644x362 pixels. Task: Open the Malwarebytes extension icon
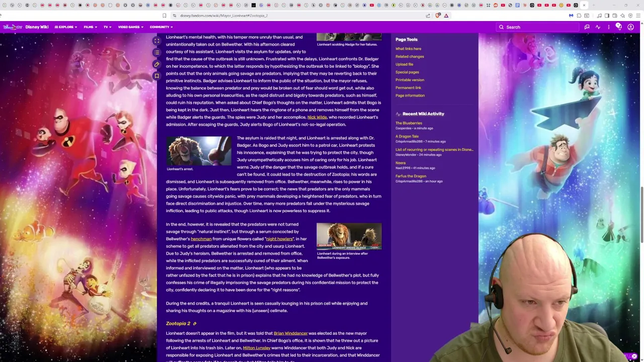coord(571,16)
